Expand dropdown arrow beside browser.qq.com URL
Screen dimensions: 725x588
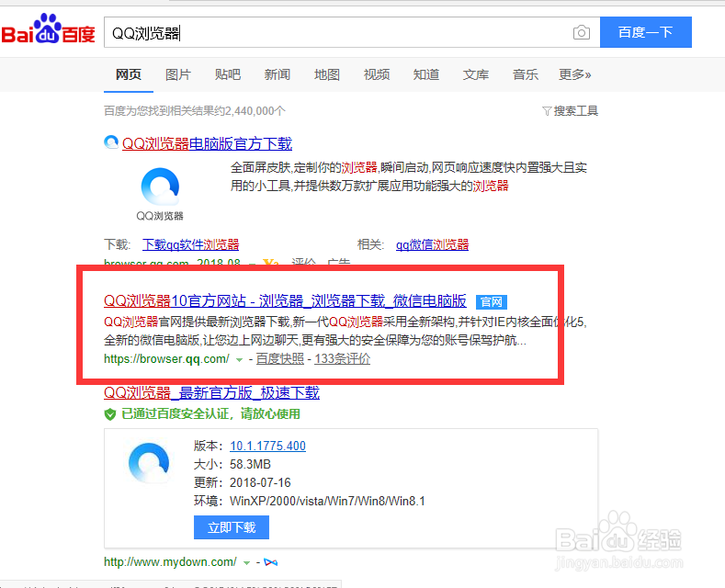239,359
